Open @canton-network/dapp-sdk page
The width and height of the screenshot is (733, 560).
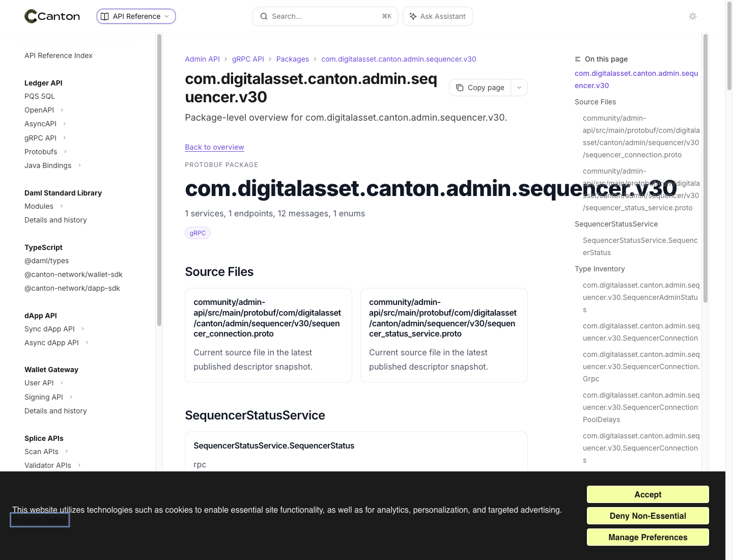pos(72,288)
